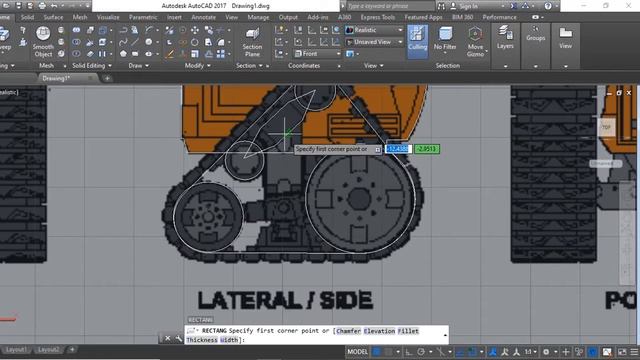This screenshot has width=640, height=360.
Task: Add a new drawing tab with plus
Action: click(107, 78)
